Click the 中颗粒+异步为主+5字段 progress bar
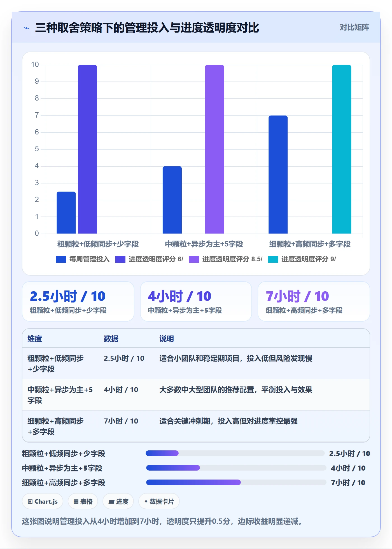Image resolution: width=392 pixels, height=549 pixels. point(236,468)
